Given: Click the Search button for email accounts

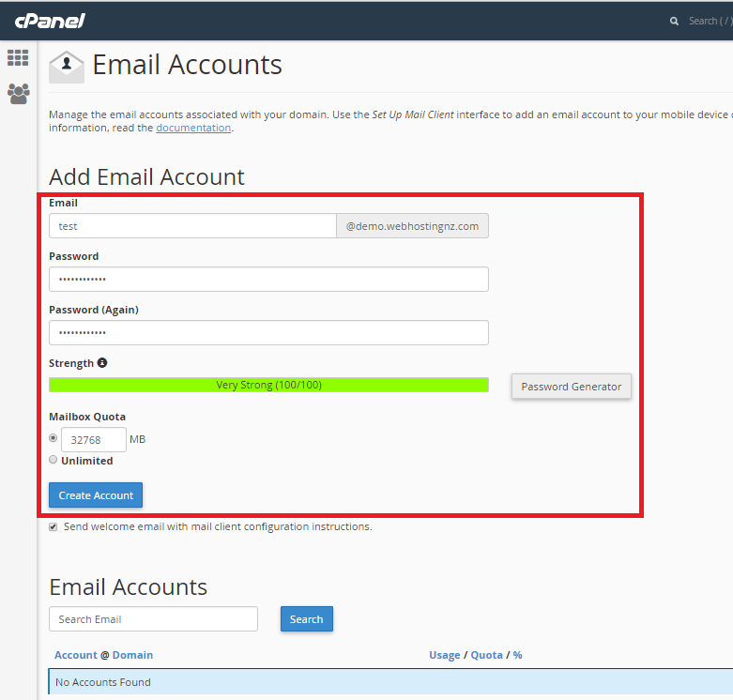Looking at the screenshot, I should [306, 619].
